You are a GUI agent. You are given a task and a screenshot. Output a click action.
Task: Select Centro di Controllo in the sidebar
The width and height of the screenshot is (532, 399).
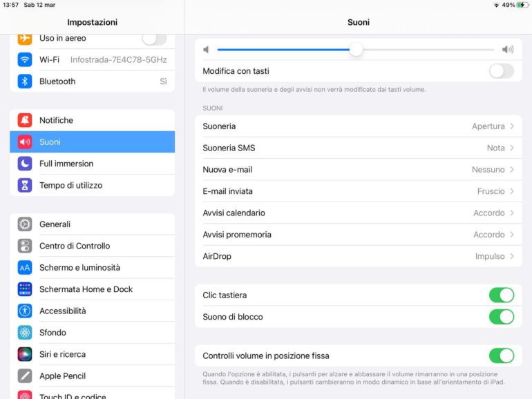93,246
